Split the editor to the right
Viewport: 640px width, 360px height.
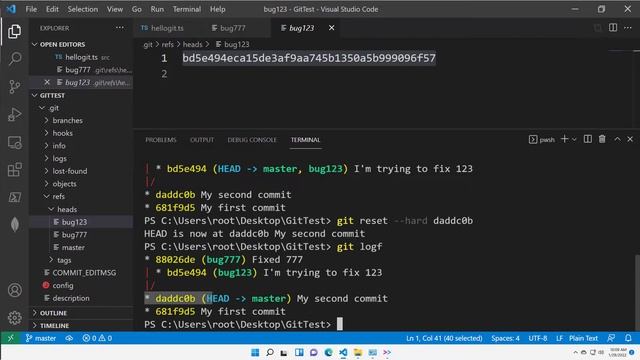point(613,28)
